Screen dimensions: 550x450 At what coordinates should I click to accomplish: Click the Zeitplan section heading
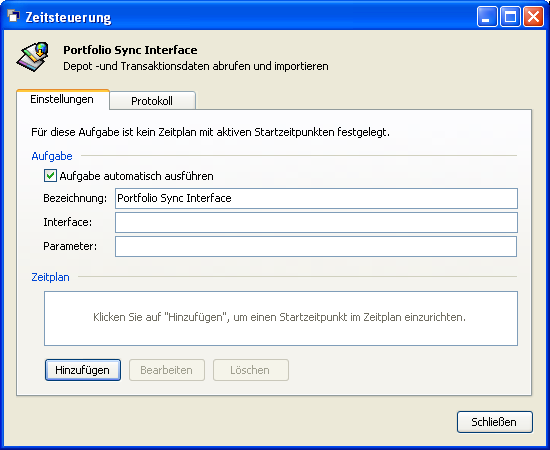51,277
